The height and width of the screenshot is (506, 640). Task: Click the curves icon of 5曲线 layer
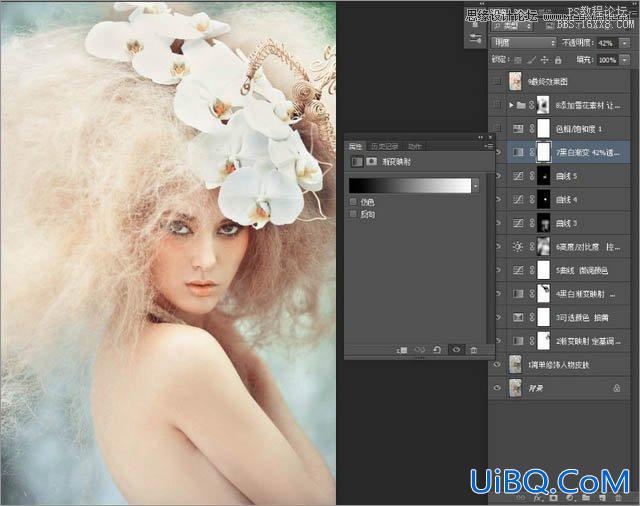coord(518,270)
